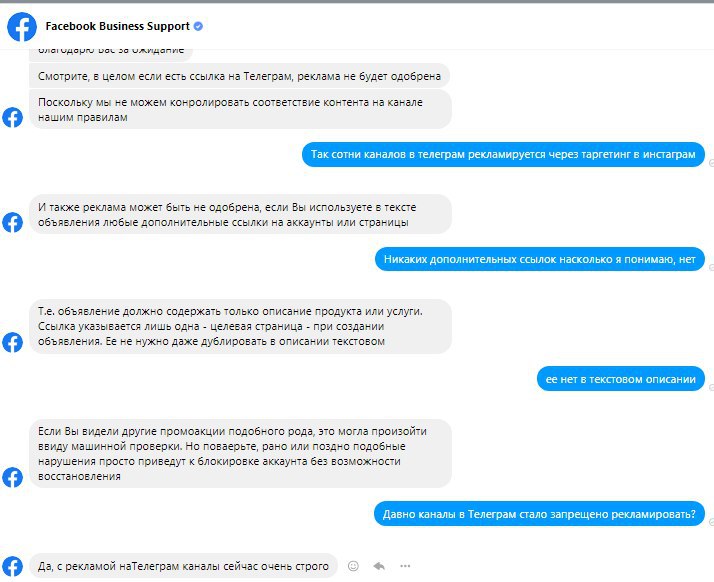This screenshot has width=714, height=582.
Task: Click the avatar beside the 'Т.е. объявление должно' message
Action: tap(13, 342)
